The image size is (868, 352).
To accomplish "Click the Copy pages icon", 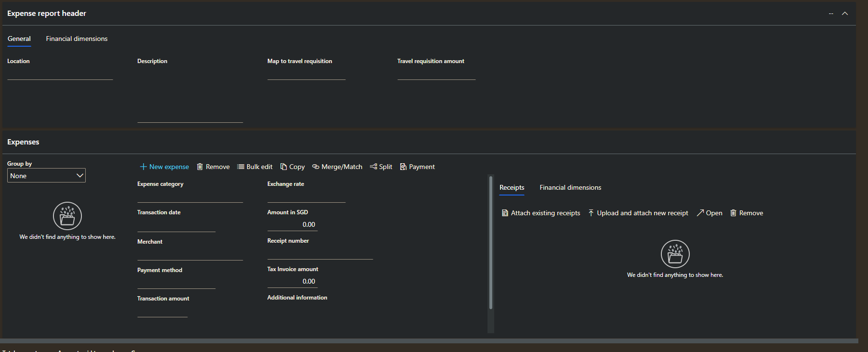I will (x=284, y=167).
